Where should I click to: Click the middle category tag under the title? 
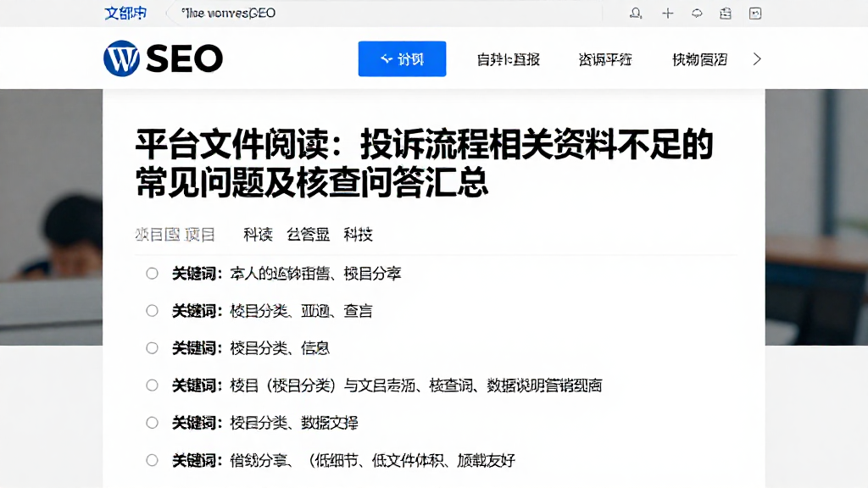308,235
